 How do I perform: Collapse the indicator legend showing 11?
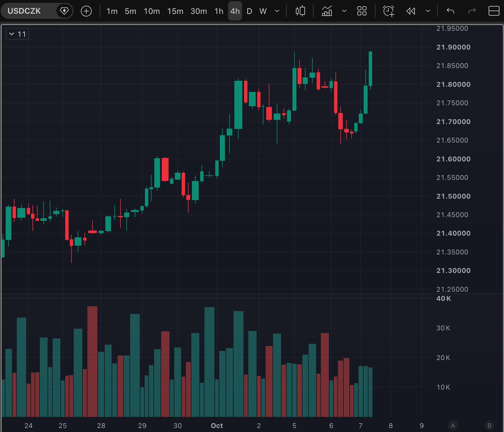(17, 34)
